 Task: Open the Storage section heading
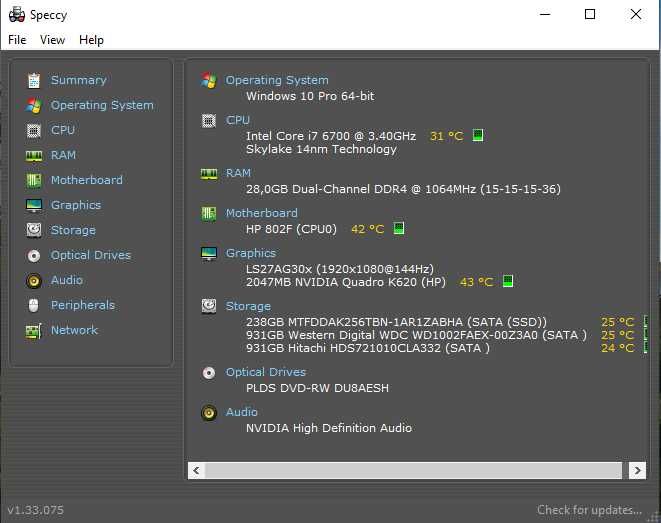(248, 306)
